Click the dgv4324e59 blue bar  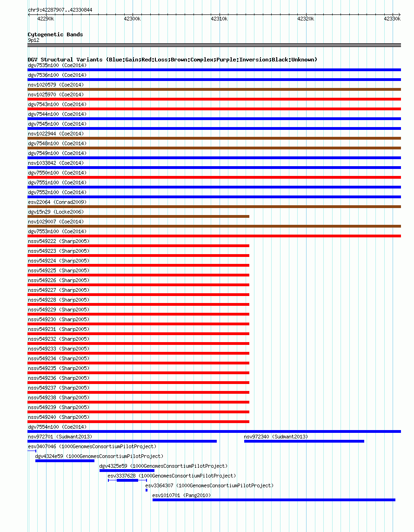tap(65, 461)
